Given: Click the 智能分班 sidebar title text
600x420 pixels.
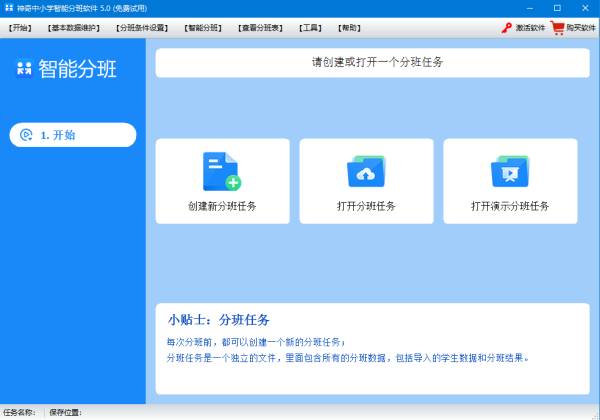Looking at the screenshot, I should pos(77,69).
